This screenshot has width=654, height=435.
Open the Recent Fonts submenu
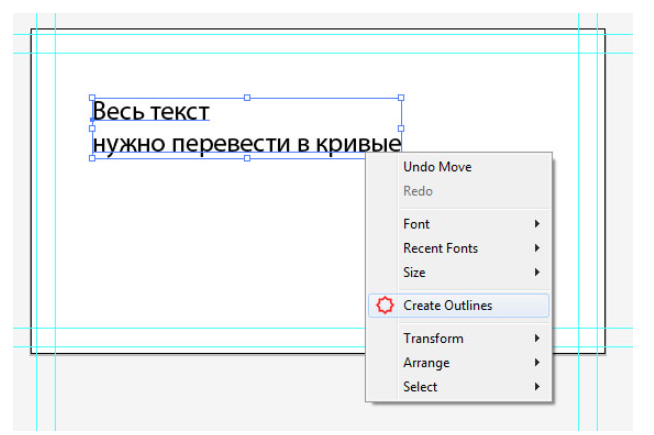459,249
